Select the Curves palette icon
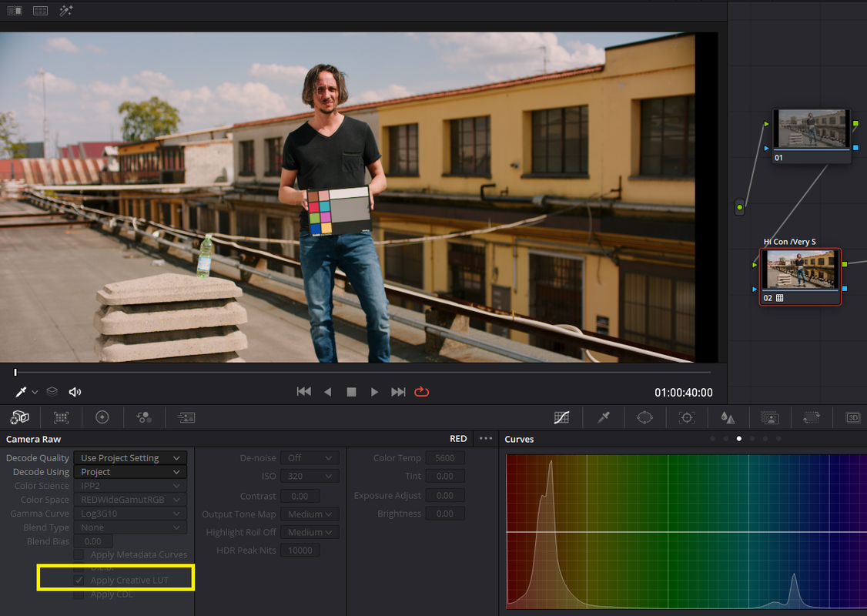Viewport: 867px width, 616px height. (x=562, y=417)
